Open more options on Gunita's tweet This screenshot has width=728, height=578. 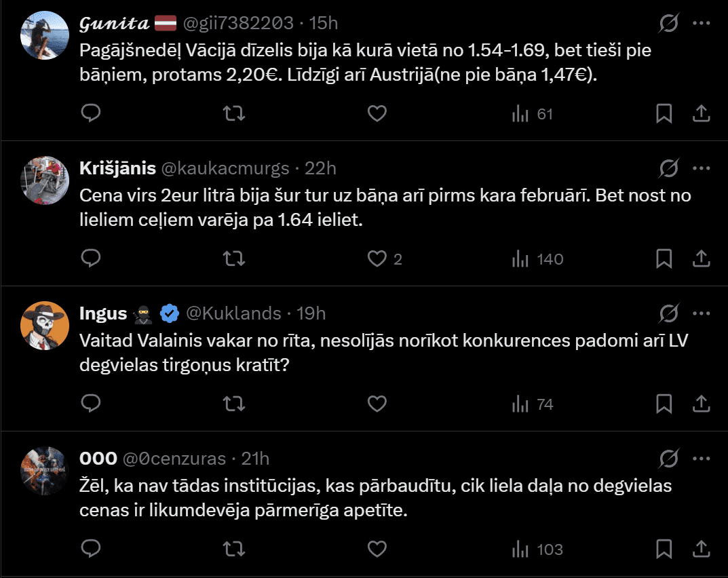pos(701,23)
